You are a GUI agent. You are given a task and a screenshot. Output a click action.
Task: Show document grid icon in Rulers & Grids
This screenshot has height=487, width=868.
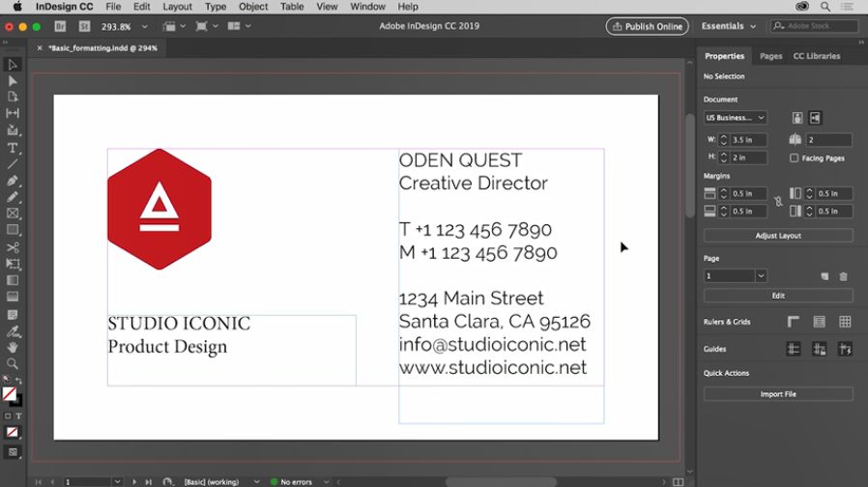click(x=845, y=322)
